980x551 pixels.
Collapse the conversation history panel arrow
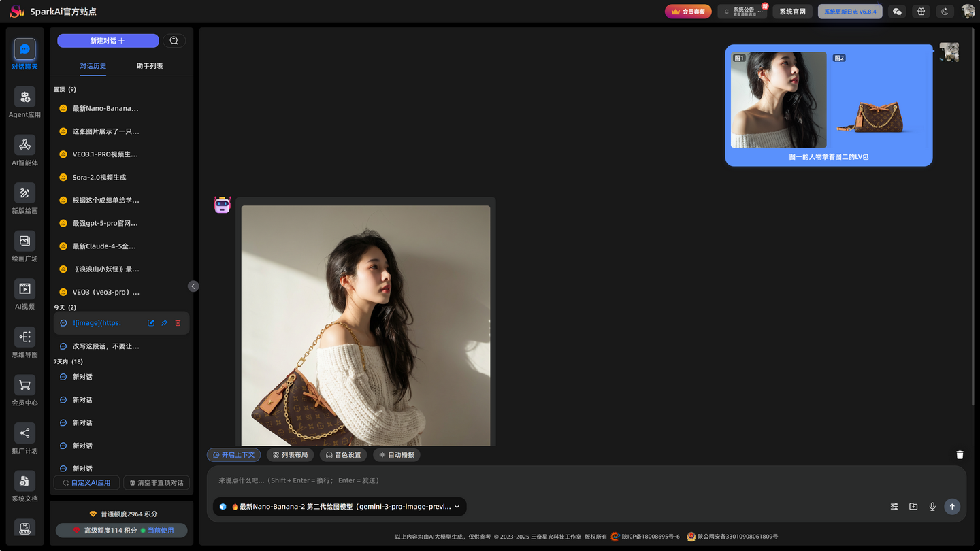point(193,286)
